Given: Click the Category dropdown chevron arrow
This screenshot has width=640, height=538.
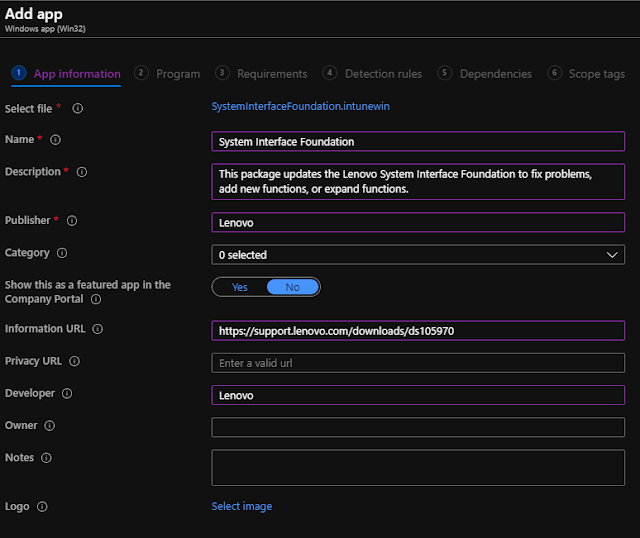Looking at the screenshot, I should tap(613, 255).
